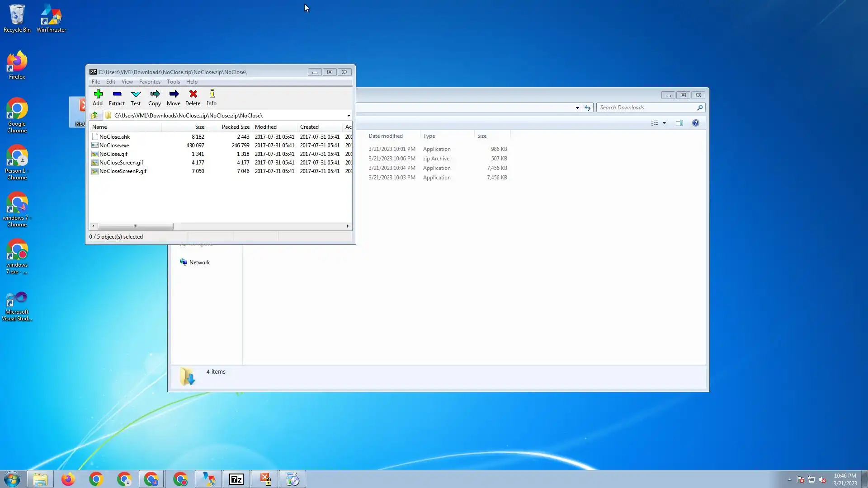Open the Tools menu
The height and width of the screenshot is (488, 868).
coord(173,82)
